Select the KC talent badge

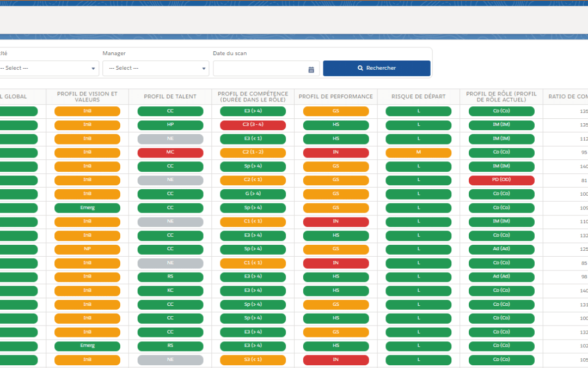click(170, 291)
